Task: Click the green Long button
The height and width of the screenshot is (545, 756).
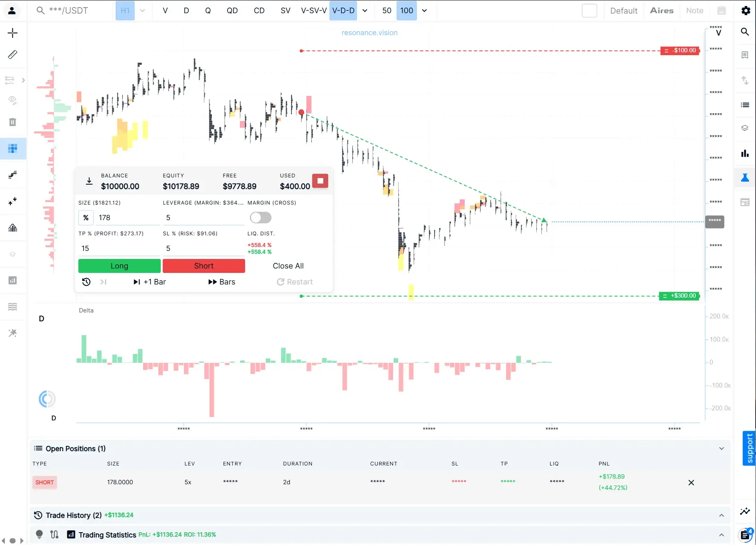Action: tap(120, 266)
